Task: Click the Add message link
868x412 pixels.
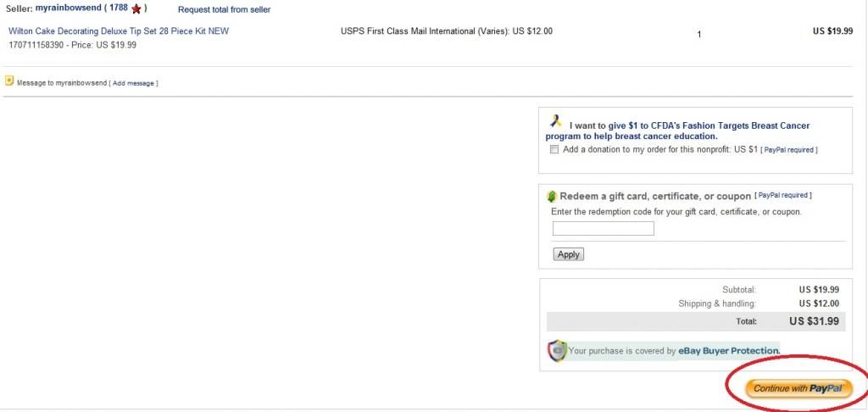Action: tap(133, 83)
